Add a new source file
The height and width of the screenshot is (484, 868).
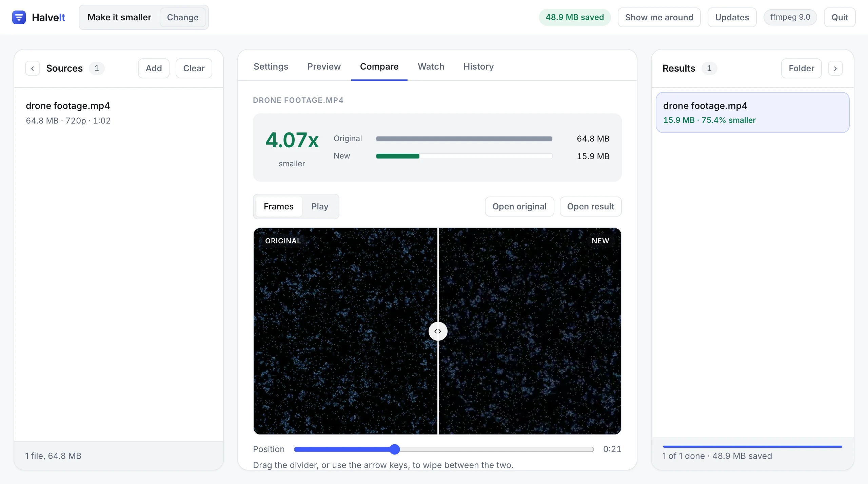pyautogui.click(x=154, y=68)
